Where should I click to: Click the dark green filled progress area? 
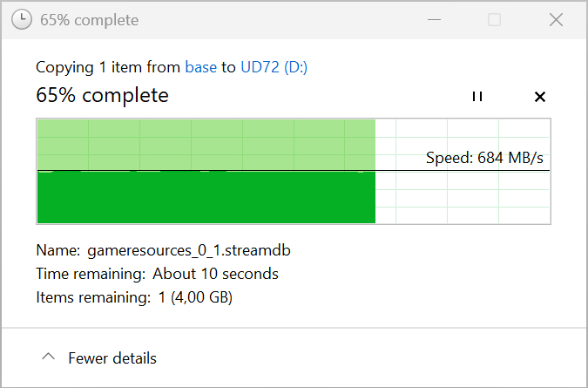click(x=206, y=197)
